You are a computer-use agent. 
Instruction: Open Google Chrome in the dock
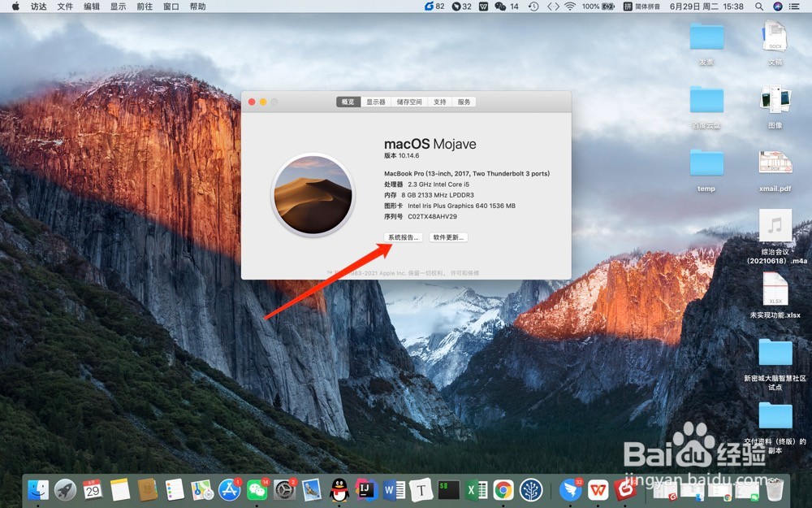pyautogui.click(x=503, y=490)
